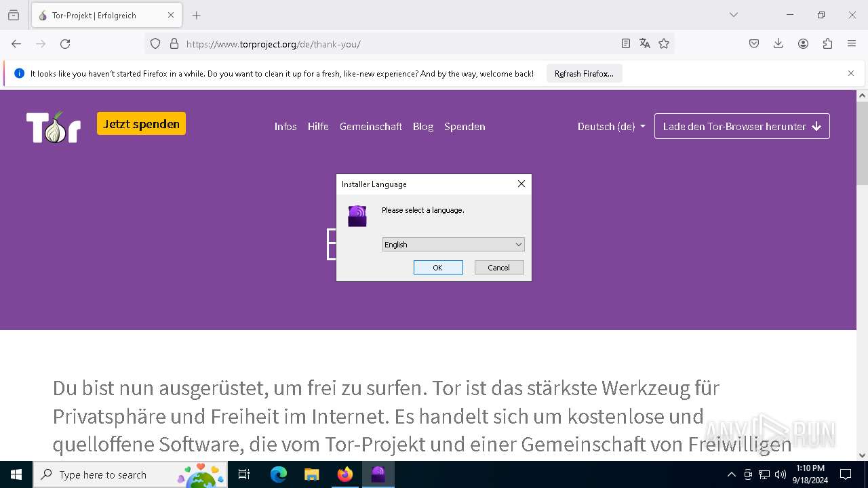Viewport: 868px width, 488px height.
Task: Close the Tor-Projekt tab
Action: click(x=171, y=15)
